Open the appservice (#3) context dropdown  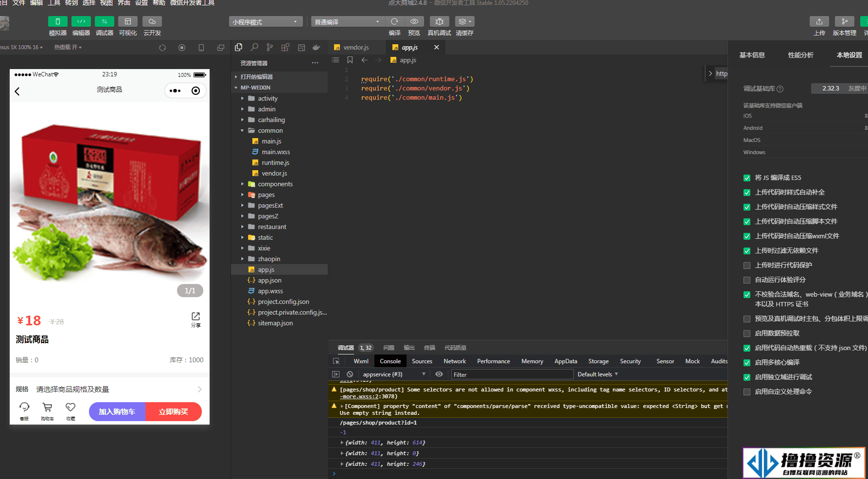394,374
